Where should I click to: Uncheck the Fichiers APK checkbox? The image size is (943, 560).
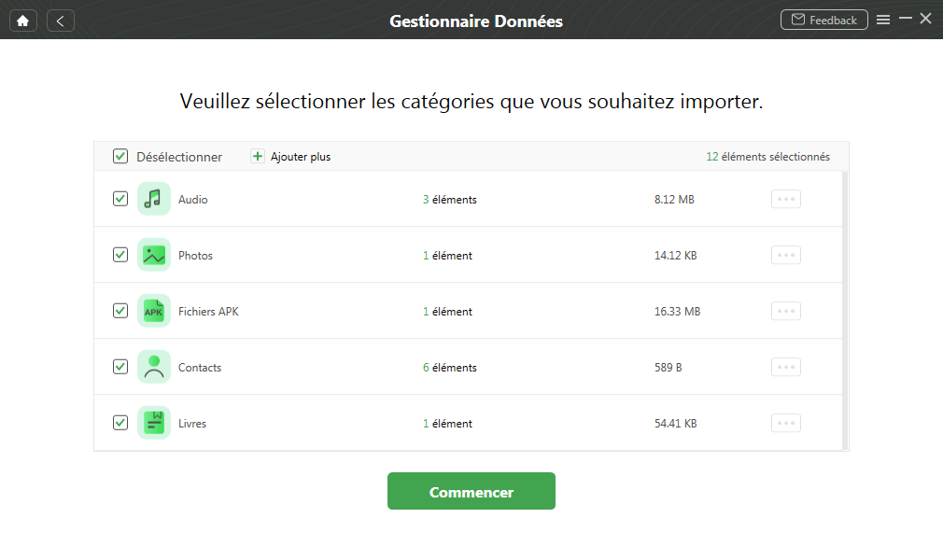click(x=120, y=311)
